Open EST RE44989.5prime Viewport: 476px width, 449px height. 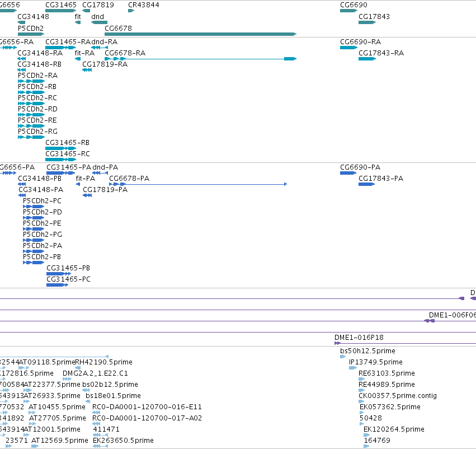pyautogui.click(x=387, y=385)
